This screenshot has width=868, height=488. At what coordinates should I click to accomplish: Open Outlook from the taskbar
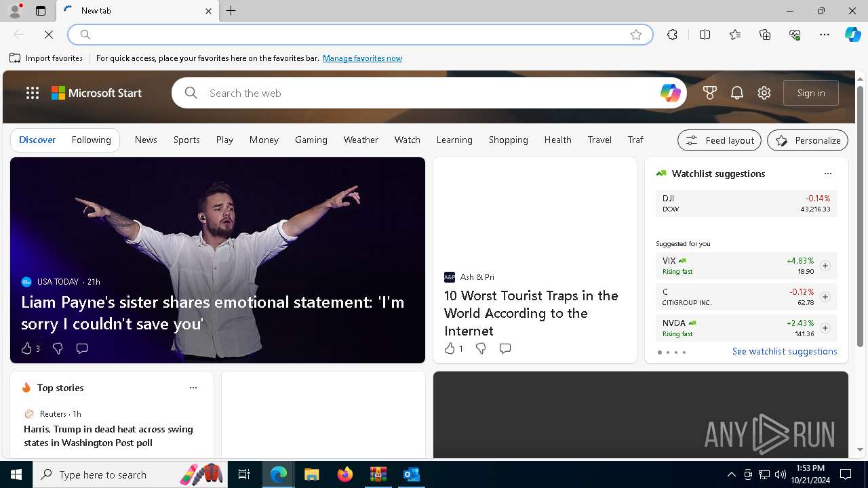(411, 474)
